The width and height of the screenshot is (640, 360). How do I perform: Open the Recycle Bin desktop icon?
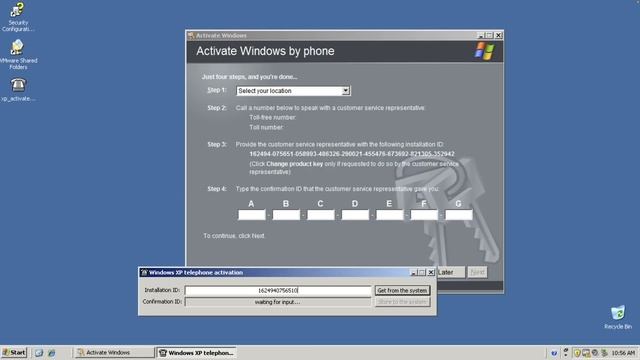click(x=618, y=317)
